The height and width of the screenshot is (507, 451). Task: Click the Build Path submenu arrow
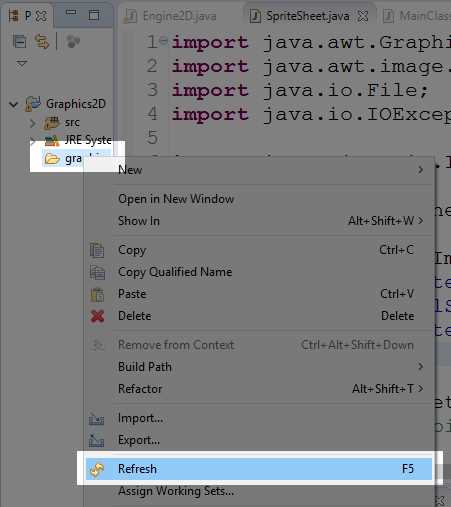tap(421, 367)
